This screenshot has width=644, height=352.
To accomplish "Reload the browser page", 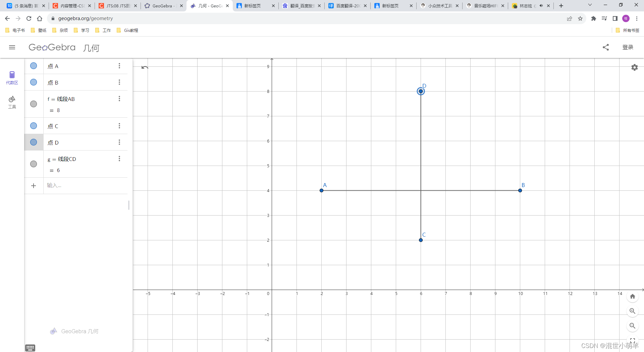I will [x=29, y=18].
